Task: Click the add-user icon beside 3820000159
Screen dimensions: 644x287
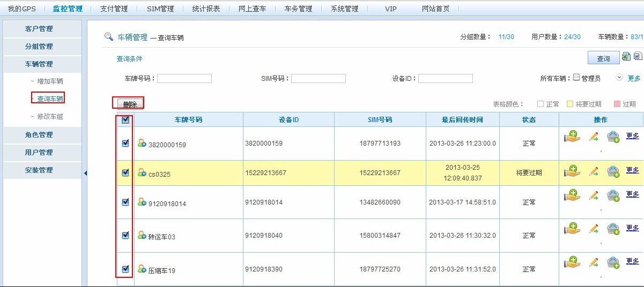Action: click(x=142, y=143)
